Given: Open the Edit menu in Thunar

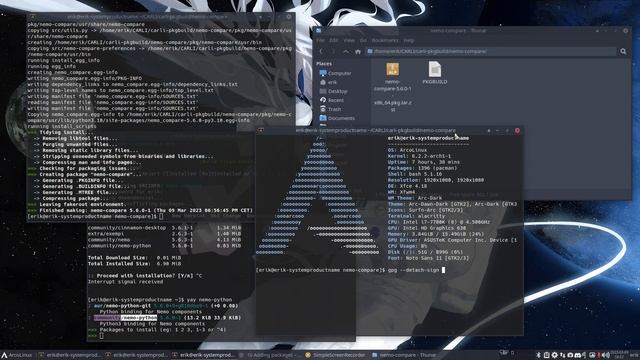Looking at the screenshot, I should (334, 40).
